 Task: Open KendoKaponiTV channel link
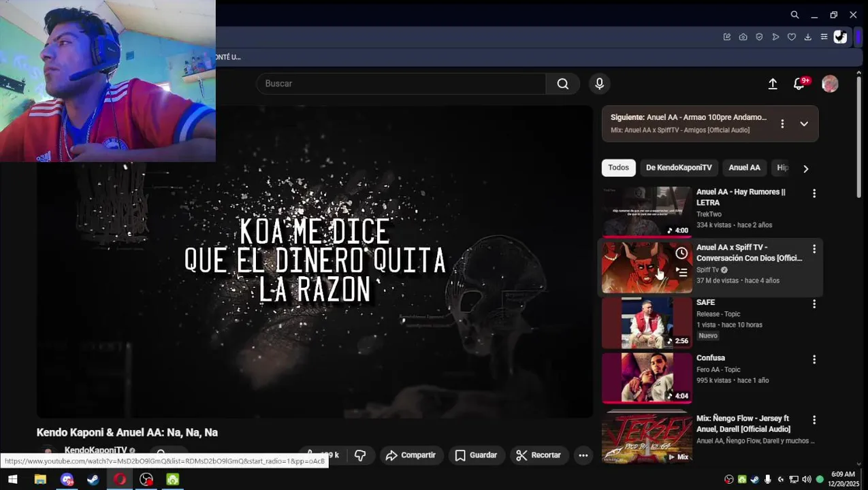(x=95, y=451)
